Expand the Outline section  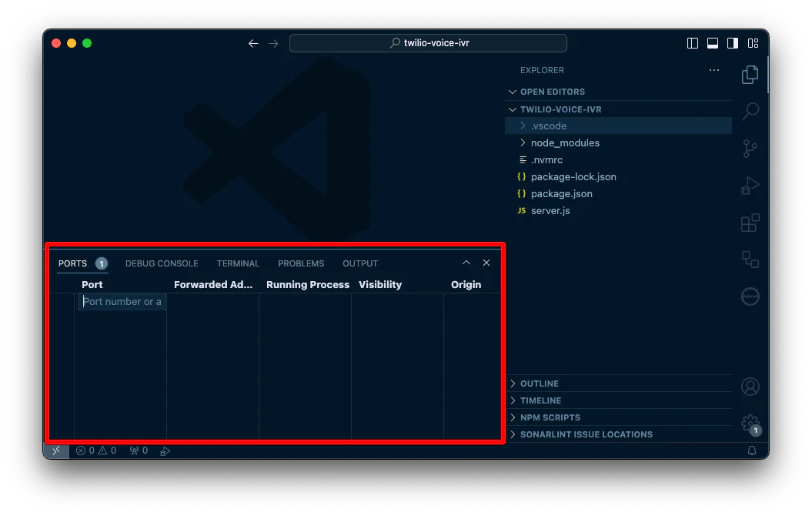[619, 384]
